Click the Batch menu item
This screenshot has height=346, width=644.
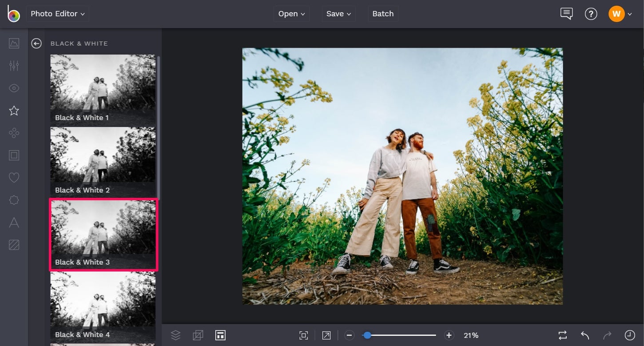tap(382, 13)
